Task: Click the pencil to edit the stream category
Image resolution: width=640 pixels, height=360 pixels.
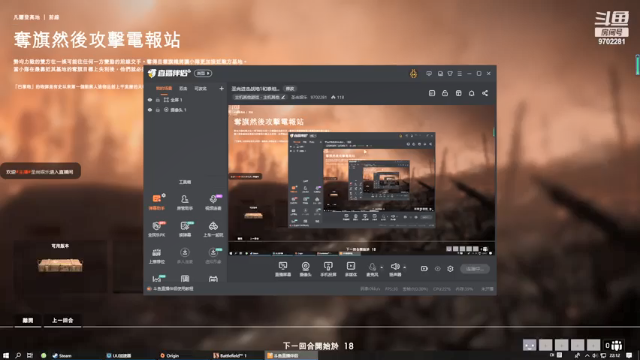Action: pos(283,97)
